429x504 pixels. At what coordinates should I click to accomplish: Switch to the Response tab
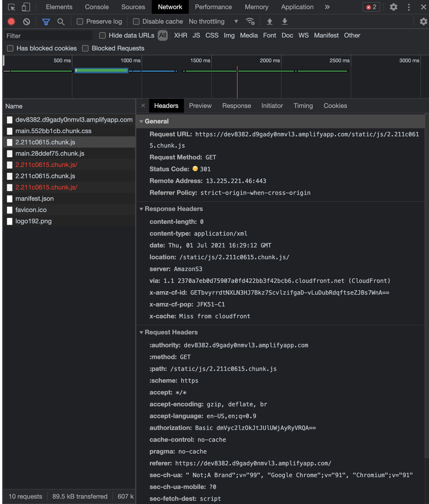(x=237, y=106)
